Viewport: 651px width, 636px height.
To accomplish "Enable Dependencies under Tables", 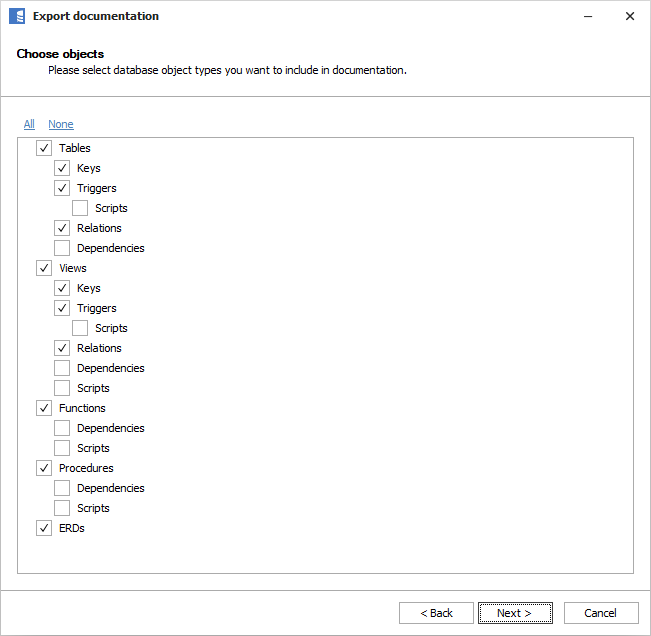I will (62, 248).
